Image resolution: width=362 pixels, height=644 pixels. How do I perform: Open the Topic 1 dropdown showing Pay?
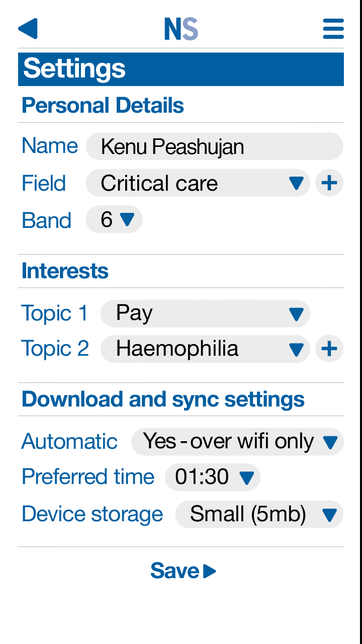click(205, 314)
